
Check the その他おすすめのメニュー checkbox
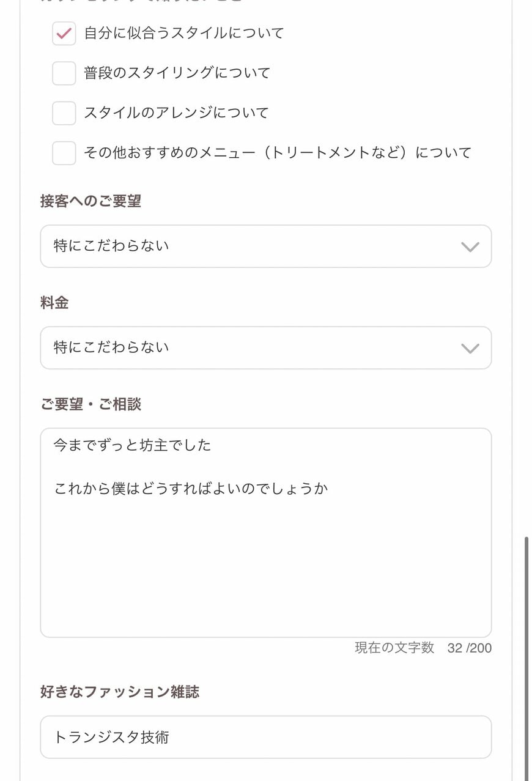click(64, 153)
